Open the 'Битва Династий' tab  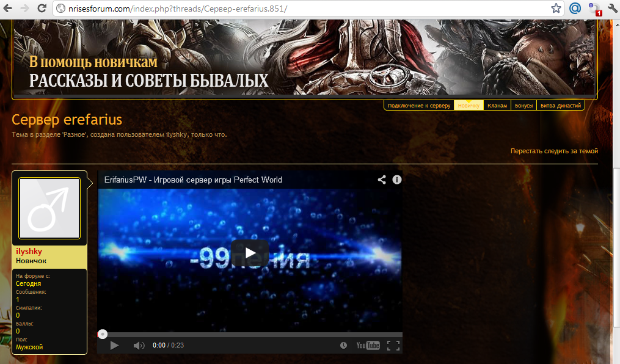[561, 106]
